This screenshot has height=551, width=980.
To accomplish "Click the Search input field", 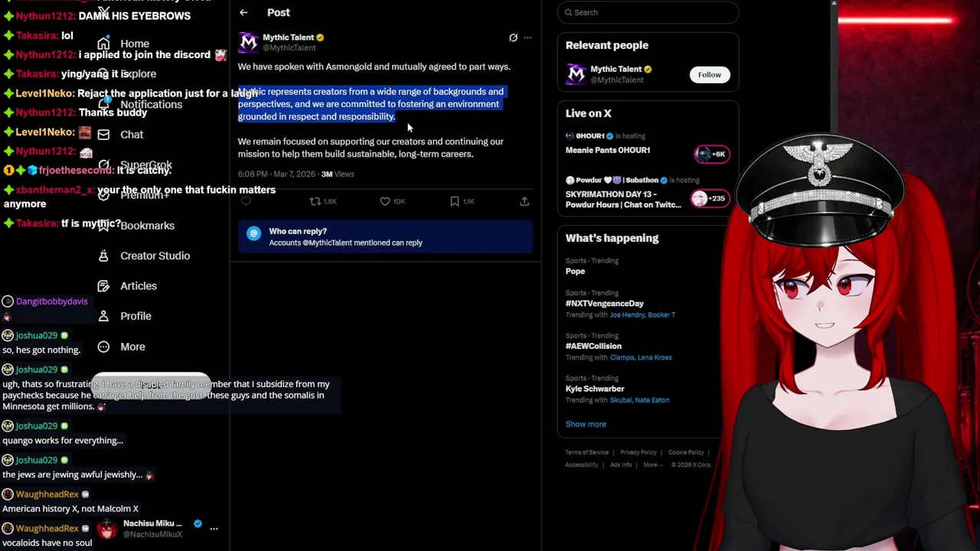I will coord(648,12).
